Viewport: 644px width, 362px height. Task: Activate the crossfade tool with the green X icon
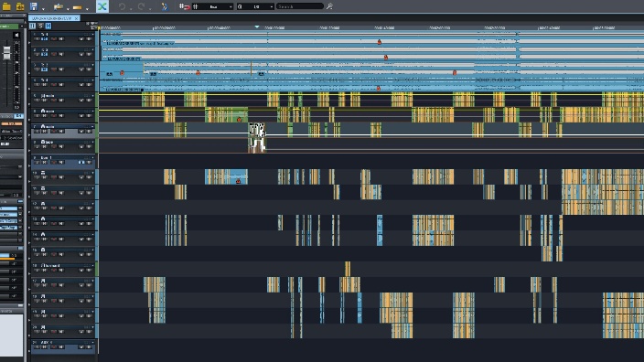(x=102, y=6)
